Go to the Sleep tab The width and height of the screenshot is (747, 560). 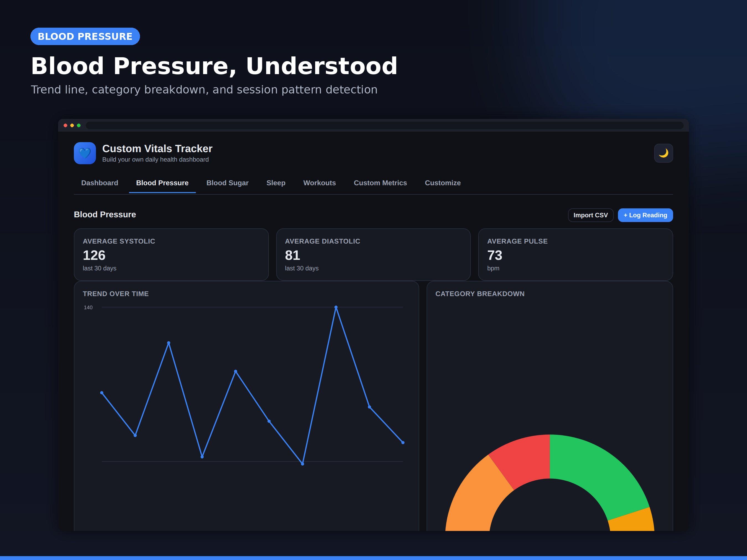276,183
